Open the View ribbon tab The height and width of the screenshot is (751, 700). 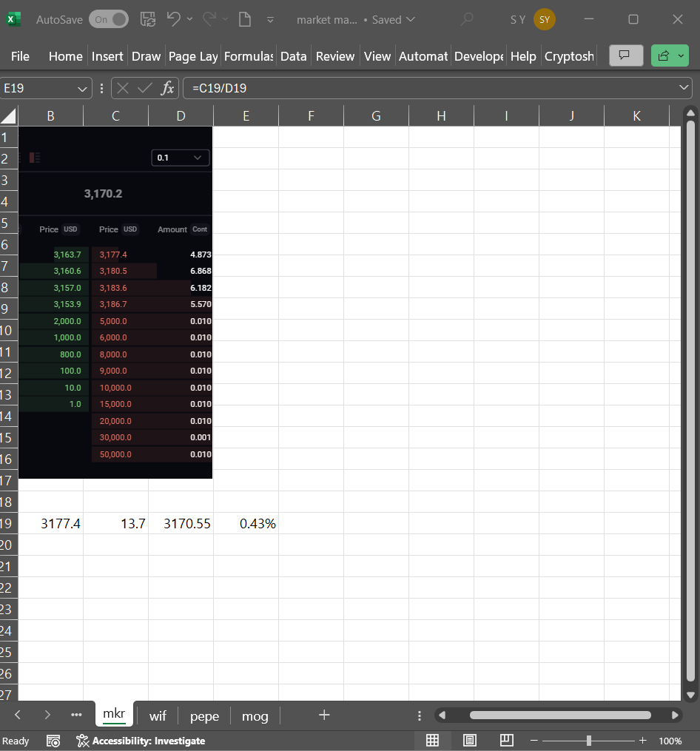pyautogui.click(x=377, y=56)
